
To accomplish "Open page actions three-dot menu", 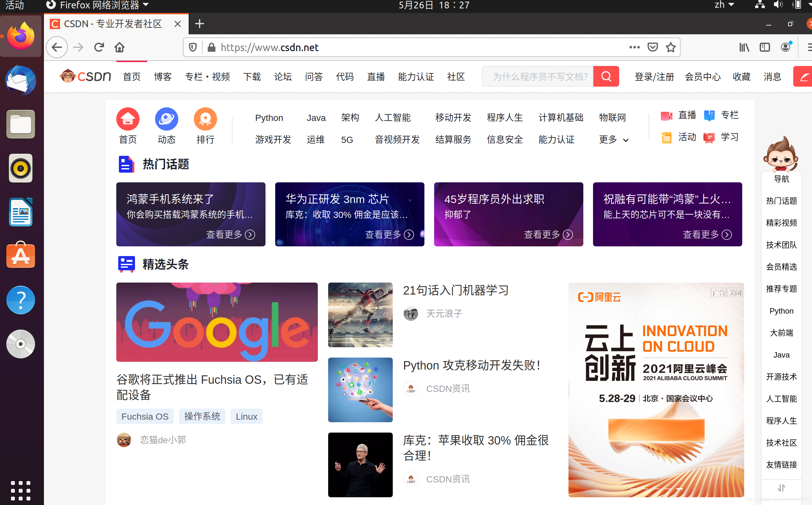I will [635, 48].
